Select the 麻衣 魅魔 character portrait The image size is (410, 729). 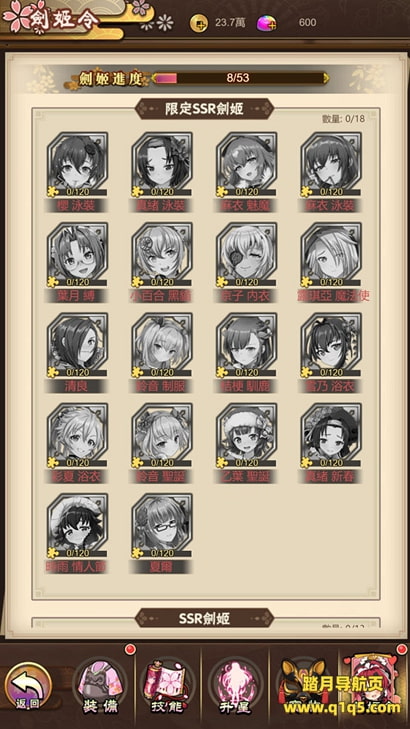pyautogui.click(x=246, y=165)
